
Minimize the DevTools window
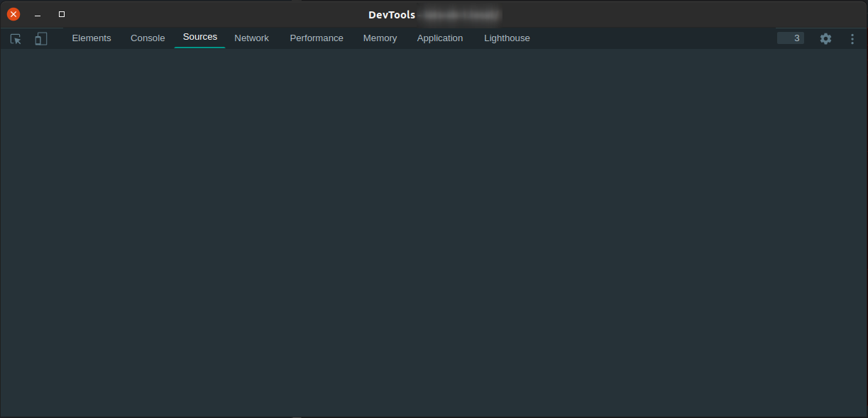(37, 13)
